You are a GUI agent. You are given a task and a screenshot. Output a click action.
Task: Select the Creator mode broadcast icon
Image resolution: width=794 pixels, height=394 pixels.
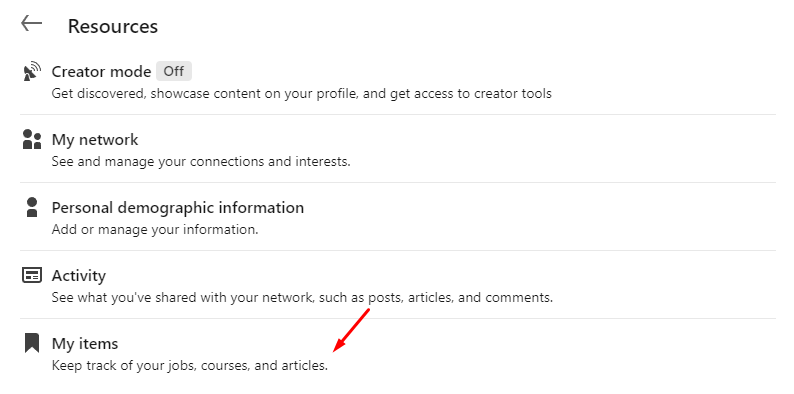(32, 71)
